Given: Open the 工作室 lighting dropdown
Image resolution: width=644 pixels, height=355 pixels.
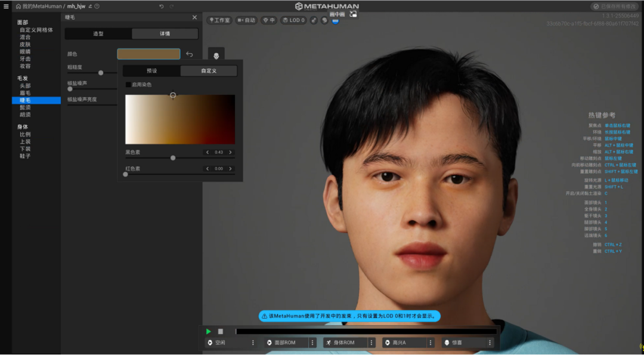Looking at the screenshot, I should click(x=219, y=20).
